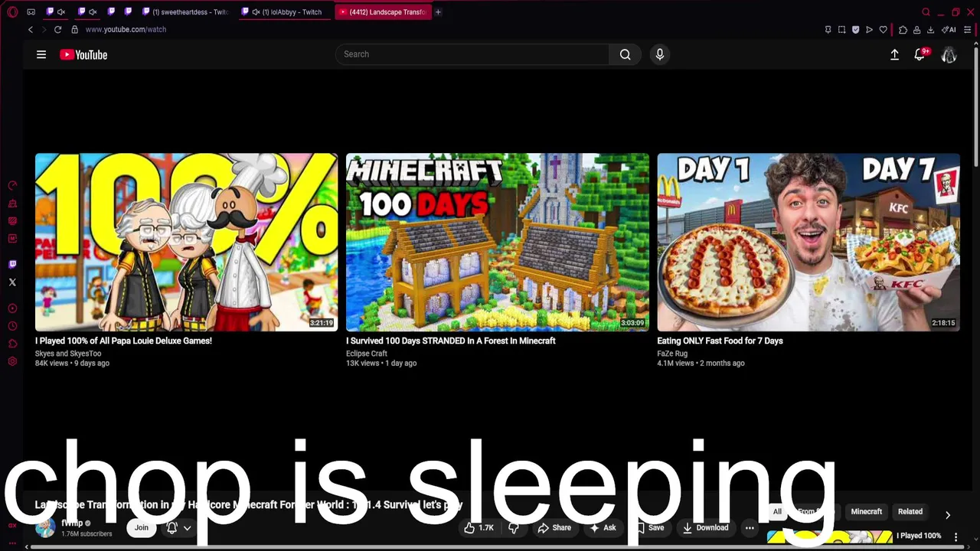
Task: Go to YouTube home via logo
Action: pyautogui.click(x=83, y=54)
